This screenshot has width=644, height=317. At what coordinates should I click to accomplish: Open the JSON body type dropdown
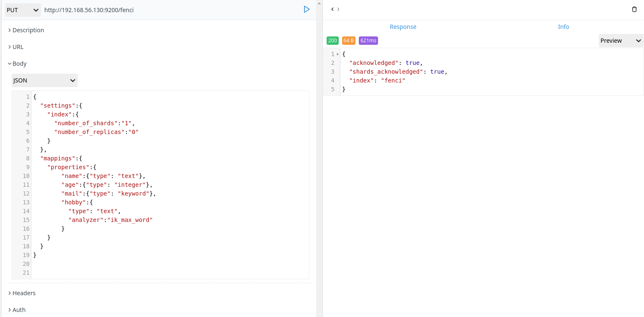tap(44, 80)
